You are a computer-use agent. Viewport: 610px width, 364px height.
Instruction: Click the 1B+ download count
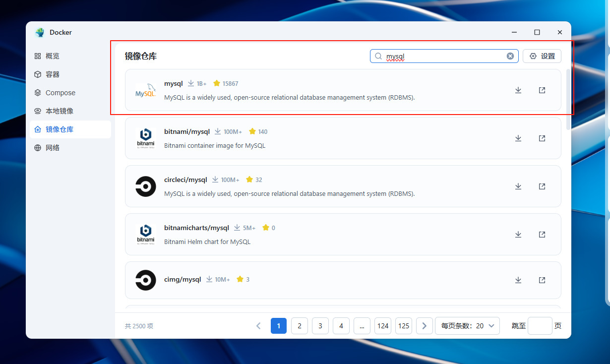[201, 83]
